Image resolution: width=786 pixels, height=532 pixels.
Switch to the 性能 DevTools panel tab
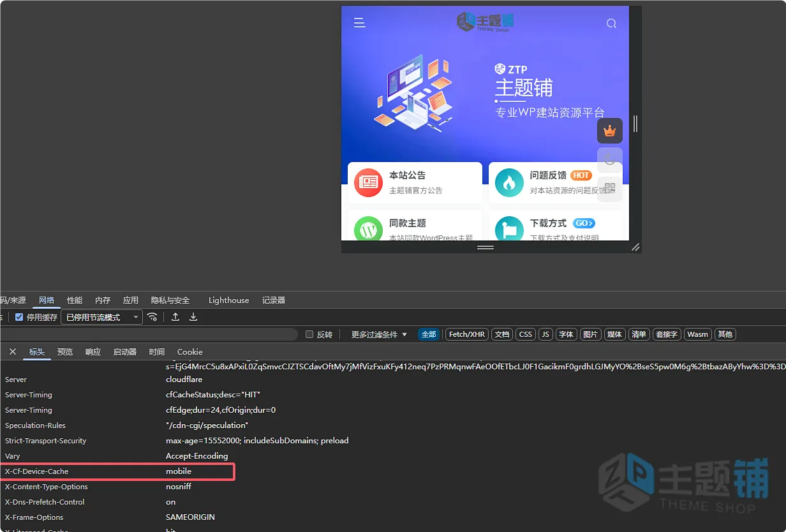point(75,300)
